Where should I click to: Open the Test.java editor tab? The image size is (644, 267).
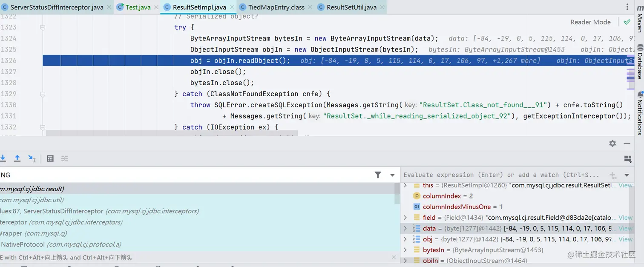pos(138,7)
